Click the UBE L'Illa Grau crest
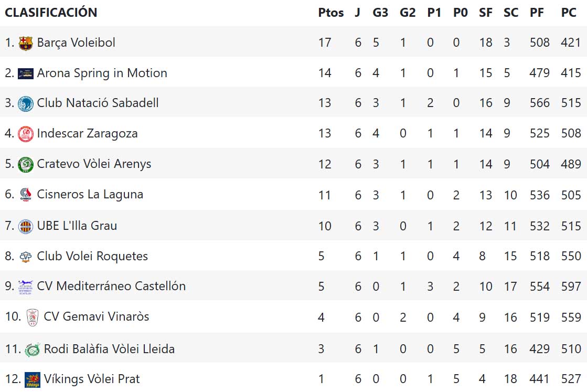Image resolution: width=587 pixels, height=392 pixels. click(x=25, y=226)
